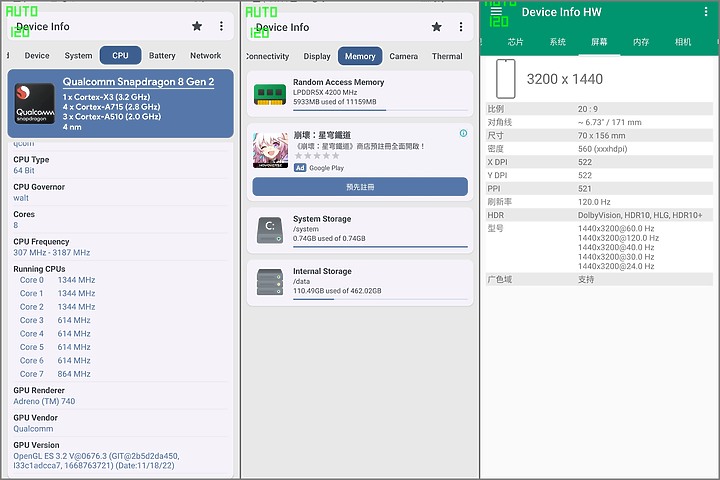Tap the 广色域 支持 row
The image size is (720, 480).
coord(599,279)
